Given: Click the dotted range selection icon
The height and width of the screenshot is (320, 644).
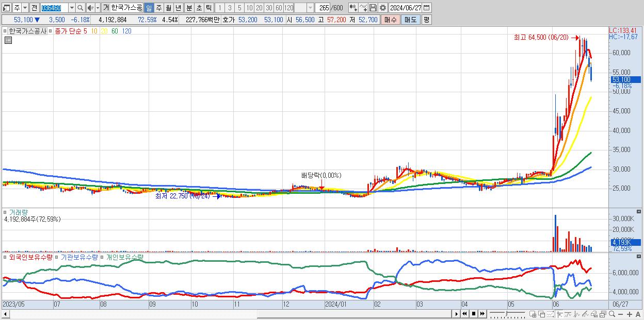Looking at the screenshot, I should [x=550, y=314].
